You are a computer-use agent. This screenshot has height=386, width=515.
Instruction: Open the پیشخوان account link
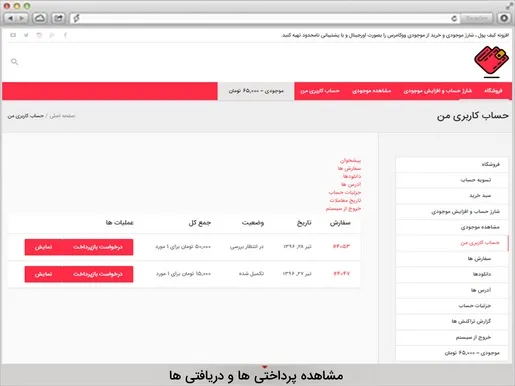pyautogui.click(x=350, y=160)
